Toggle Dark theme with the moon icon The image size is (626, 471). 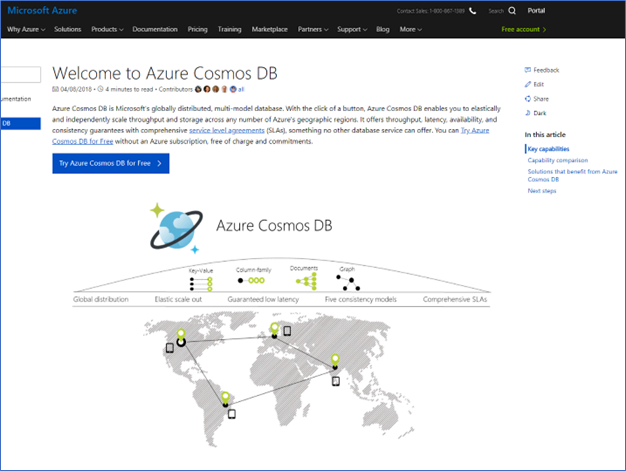pyautogui.click(x=528, y=113)
